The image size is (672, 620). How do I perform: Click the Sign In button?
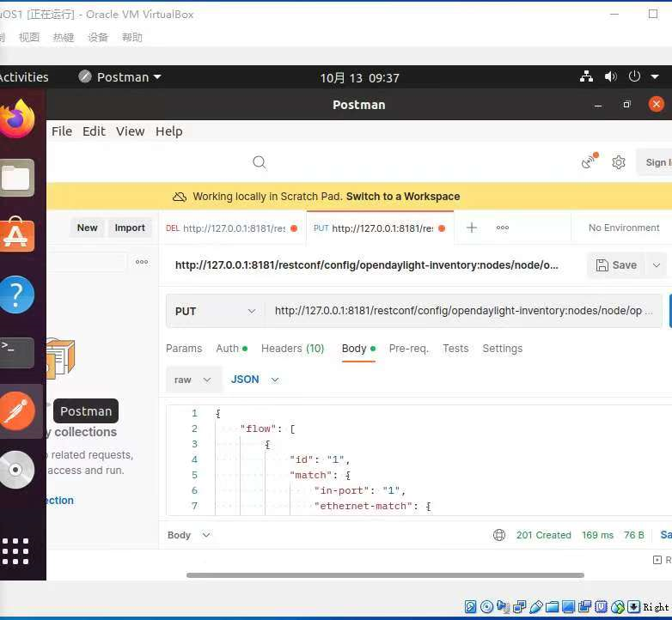tap(657, 162)
